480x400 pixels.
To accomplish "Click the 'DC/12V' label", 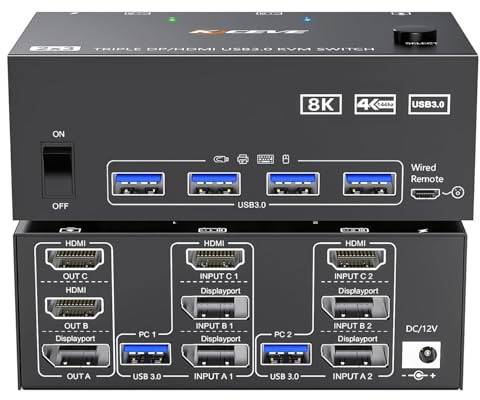I will point(421,329).
